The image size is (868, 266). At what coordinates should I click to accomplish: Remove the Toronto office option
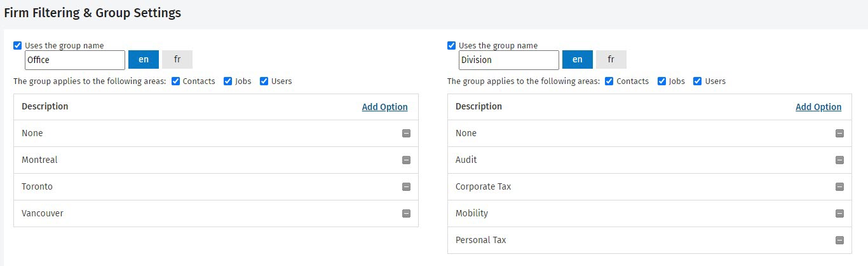pos(406,187)
